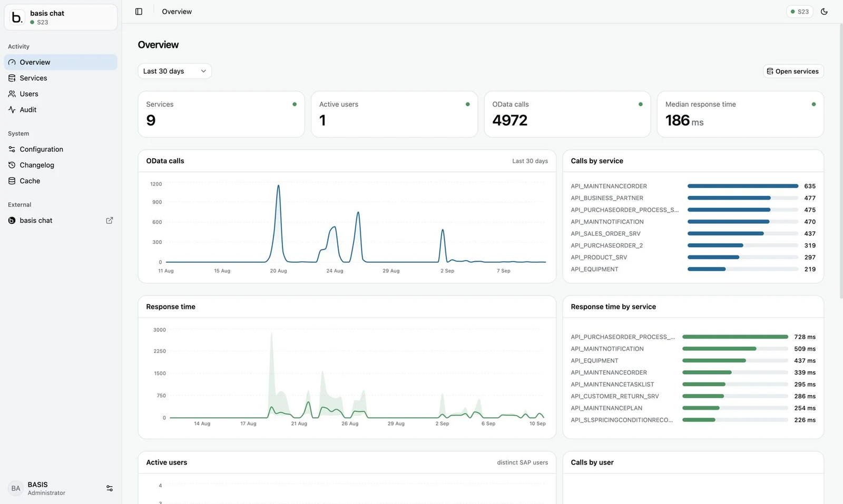
Task: Click API_MAINTENANCETASKLIST in response time list
Action: tap(612, 384)
